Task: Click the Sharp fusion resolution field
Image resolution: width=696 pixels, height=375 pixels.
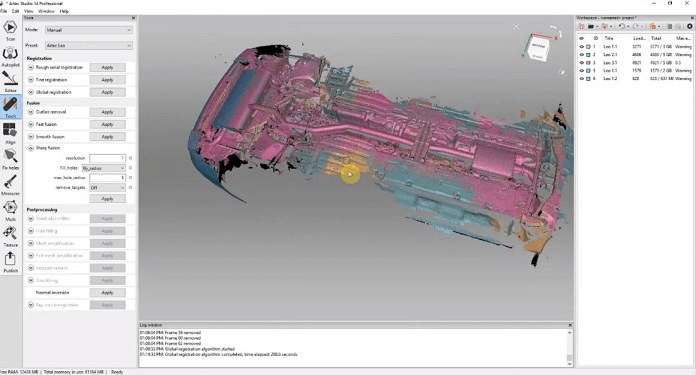Action: point(107,158)
